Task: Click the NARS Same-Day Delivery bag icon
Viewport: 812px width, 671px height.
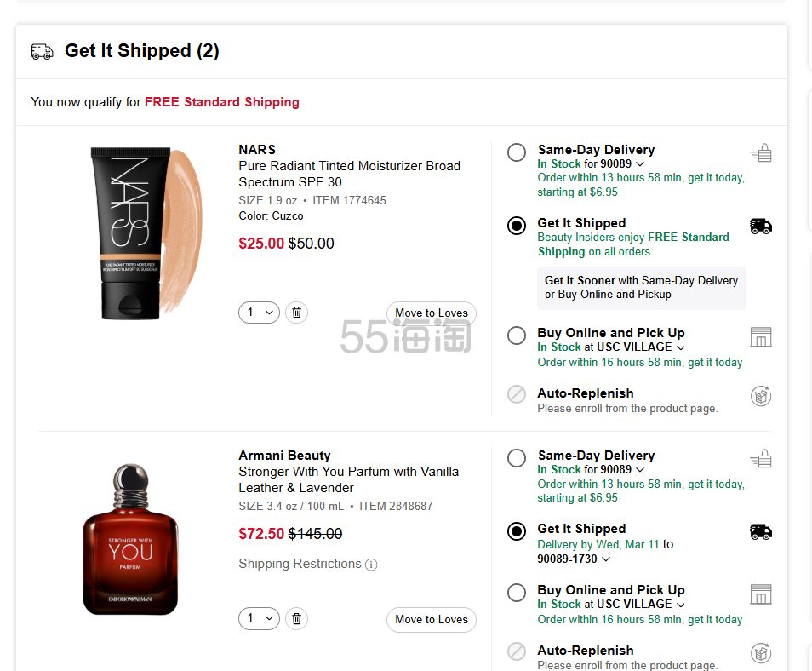Action: coord(761,153)
